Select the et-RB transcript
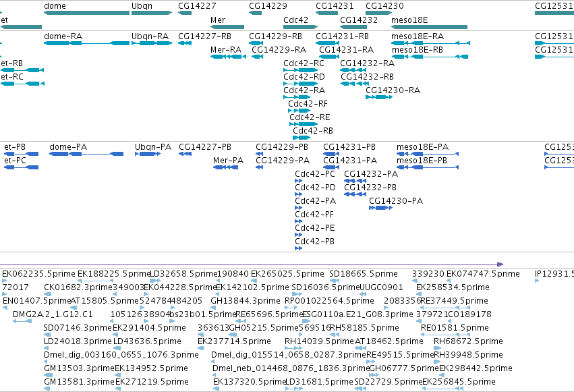The image size is (574, 392). point(22,70)
